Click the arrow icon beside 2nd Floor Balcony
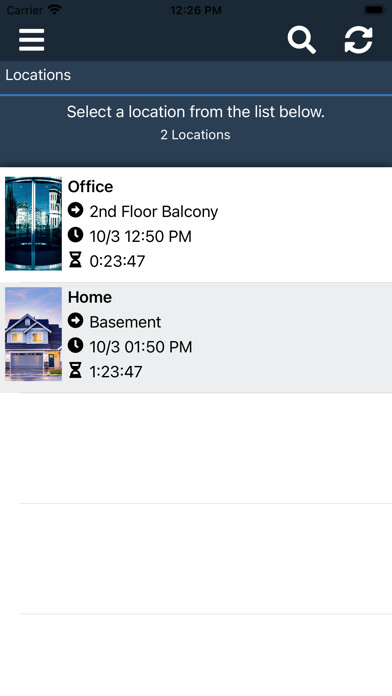Viewport: 392px width, 696px height. click(75, 210)
